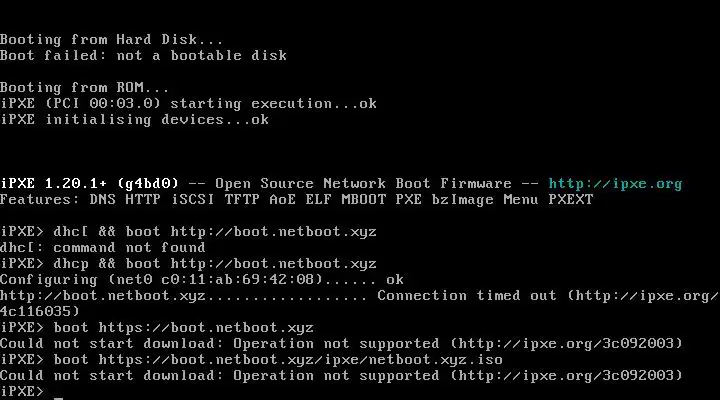Click the 'iSCSI' feature in the features line
This screenshot has height=400, width=720.
click(193, 200)
